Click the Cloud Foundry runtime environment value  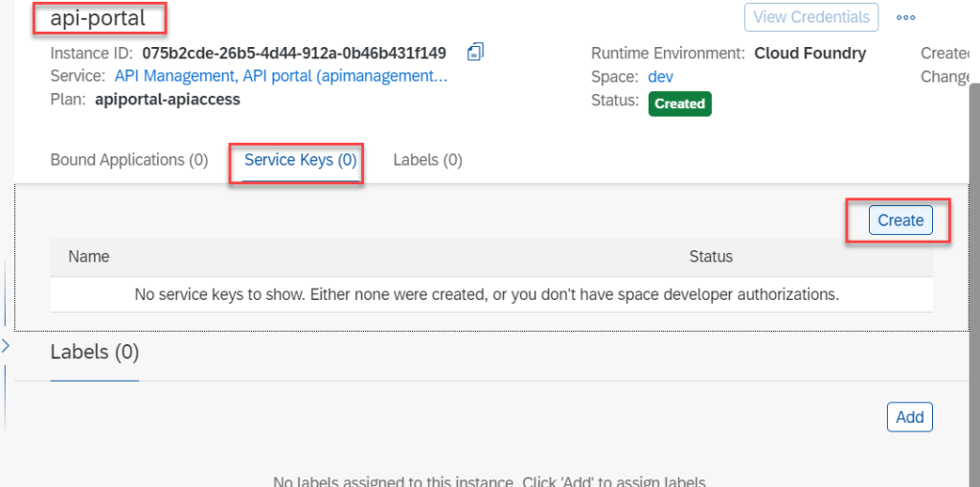pyautogui.click(x=809, y=53)
